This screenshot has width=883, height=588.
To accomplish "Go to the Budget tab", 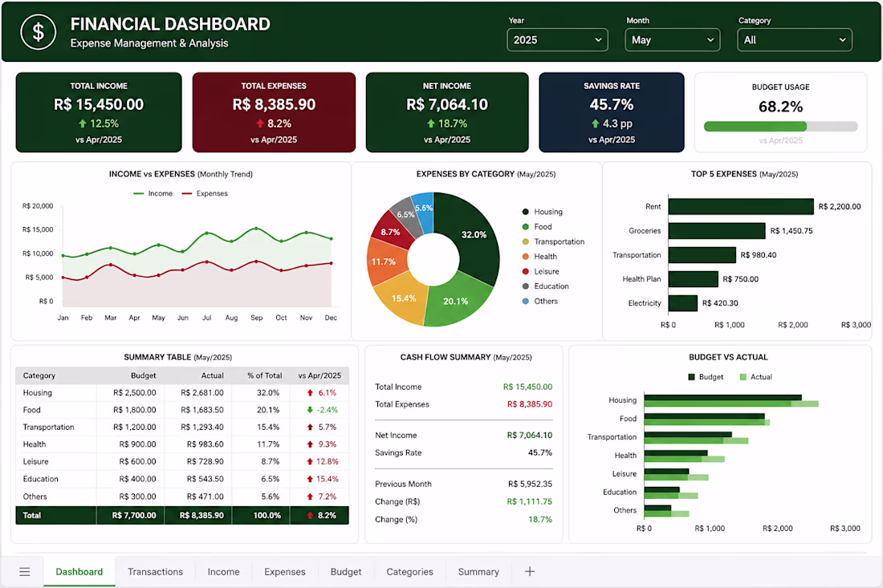I will click(x=346, y=572).
